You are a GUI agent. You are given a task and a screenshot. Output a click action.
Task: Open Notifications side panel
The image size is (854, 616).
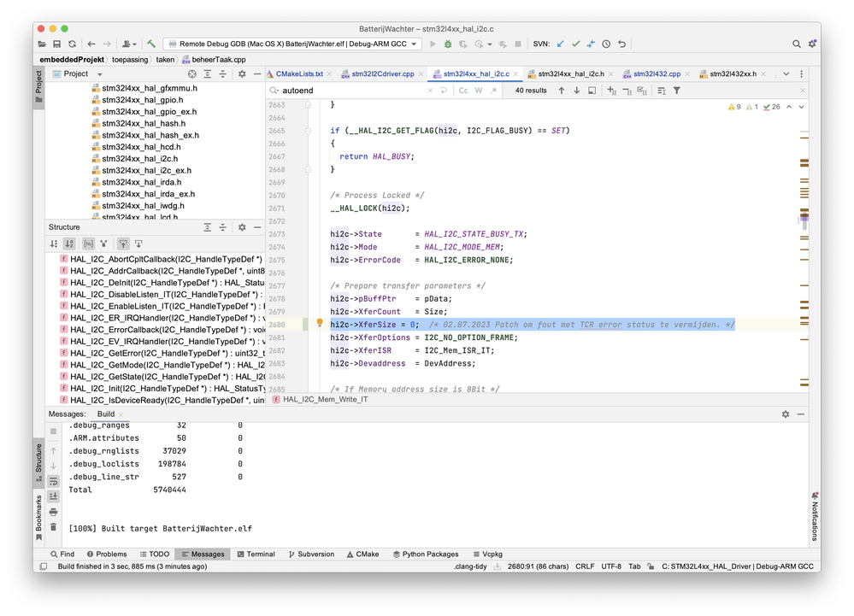(x=815, y=516)
